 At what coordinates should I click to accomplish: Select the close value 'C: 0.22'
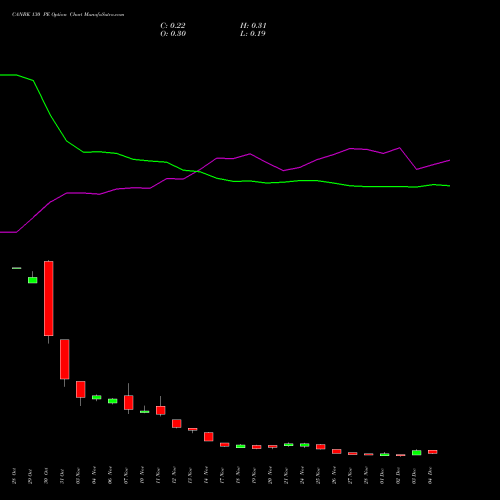click(x=173, y=26)
